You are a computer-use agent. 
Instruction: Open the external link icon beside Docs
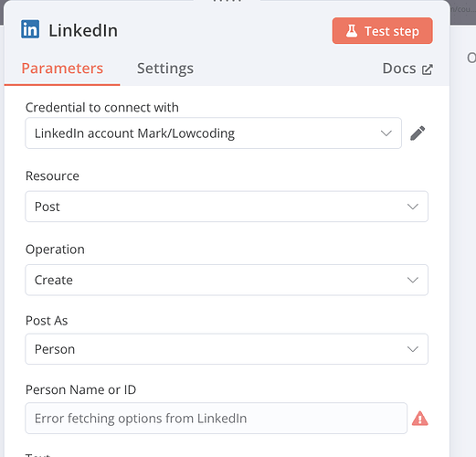tap(428, 69)
